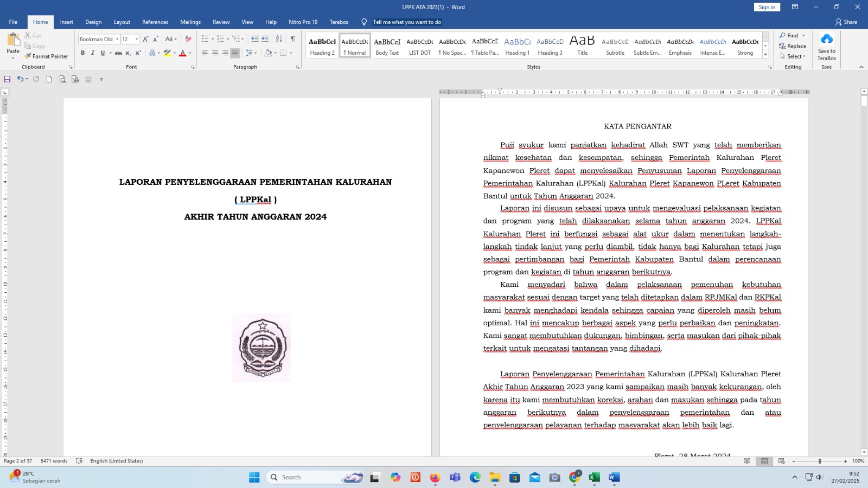The width and height of the screenshot is (868, 488).
Task: Open the font size dropdown
Action: pyautogui.click(x=137, y=39)
